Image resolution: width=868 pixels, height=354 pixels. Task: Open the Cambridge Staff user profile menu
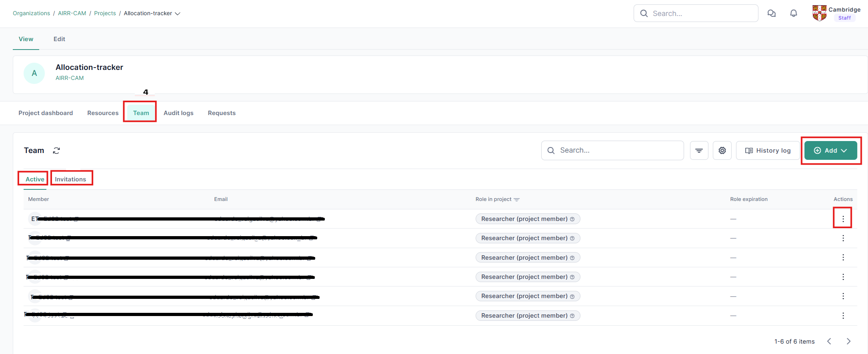click(836, 14)
